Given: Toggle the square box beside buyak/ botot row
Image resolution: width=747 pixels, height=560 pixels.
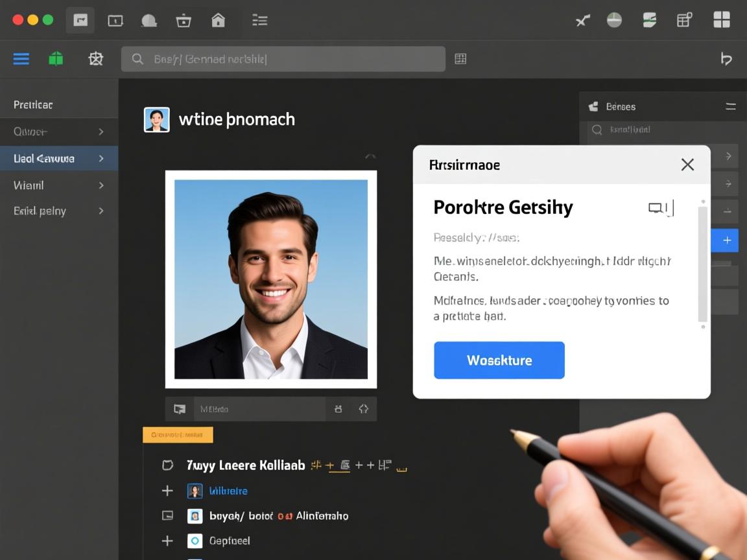Looking at the screenshot, I should click(x=167, y=516).
